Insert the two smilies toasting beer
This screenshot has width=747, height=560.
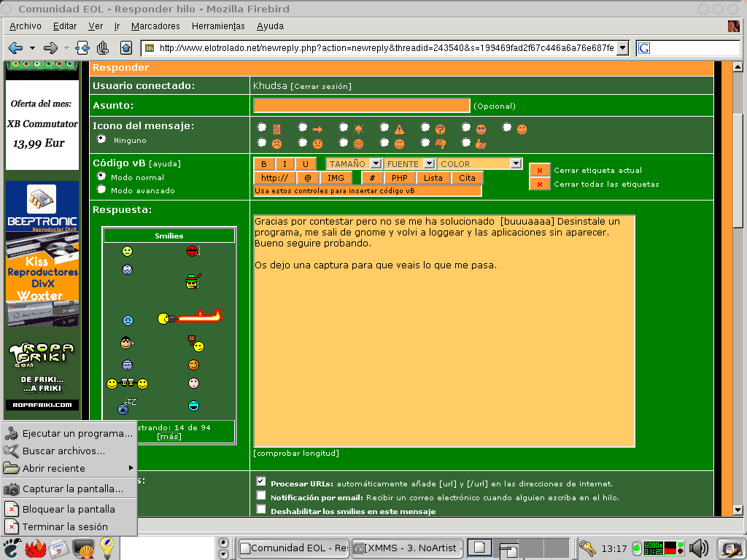(127, 383)
